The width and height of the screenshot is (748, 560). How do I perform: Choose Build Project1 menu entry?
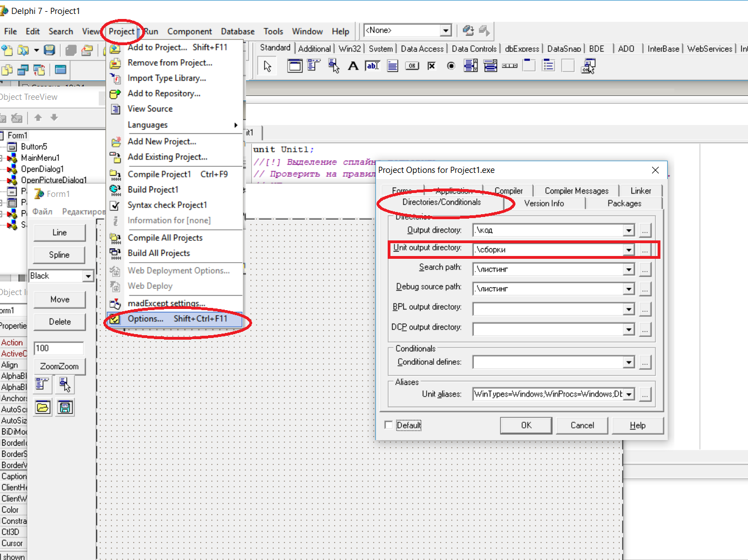pyautogui.click(x=174, y=190)
